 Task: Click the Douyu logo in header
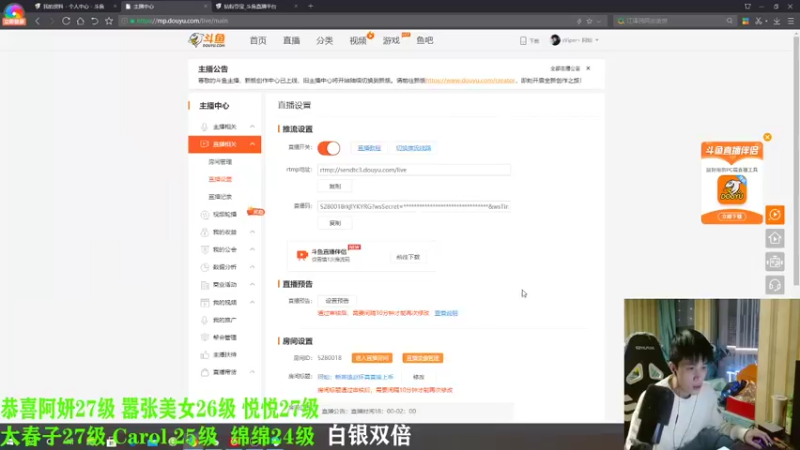pos(207,40)
